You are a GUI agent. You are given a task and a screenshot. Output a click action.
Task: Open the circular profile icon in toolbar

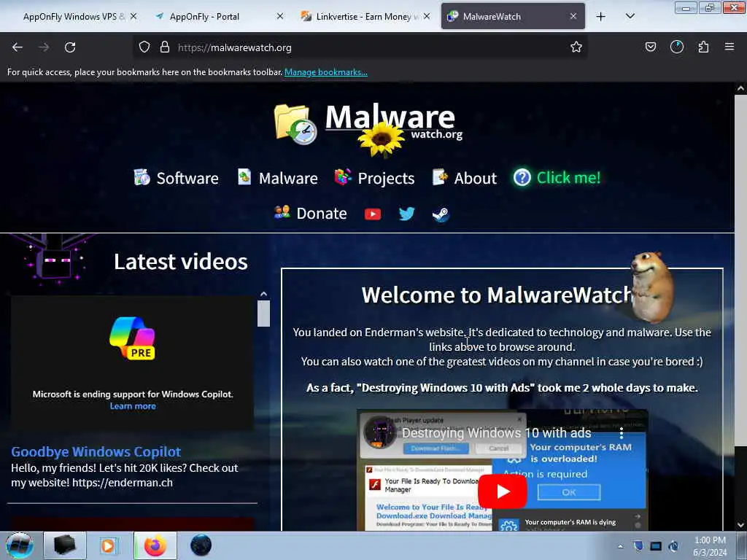[676, 47]
